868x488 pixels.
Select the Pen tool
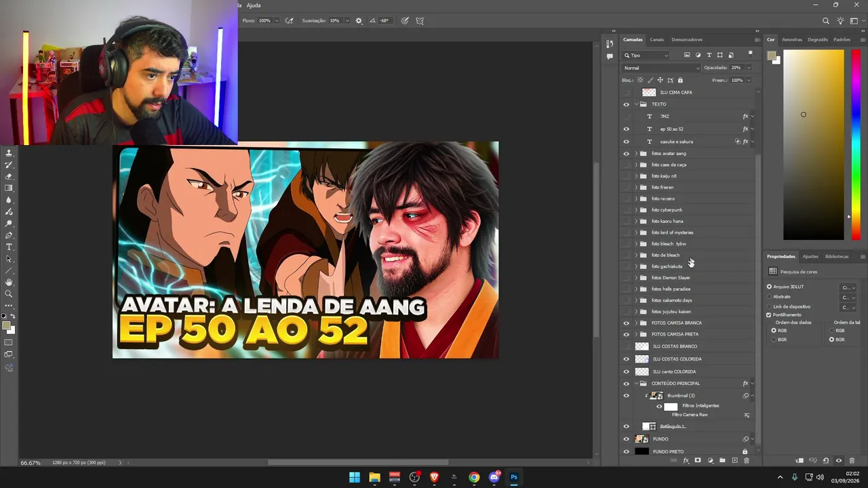tap(9, 235)
